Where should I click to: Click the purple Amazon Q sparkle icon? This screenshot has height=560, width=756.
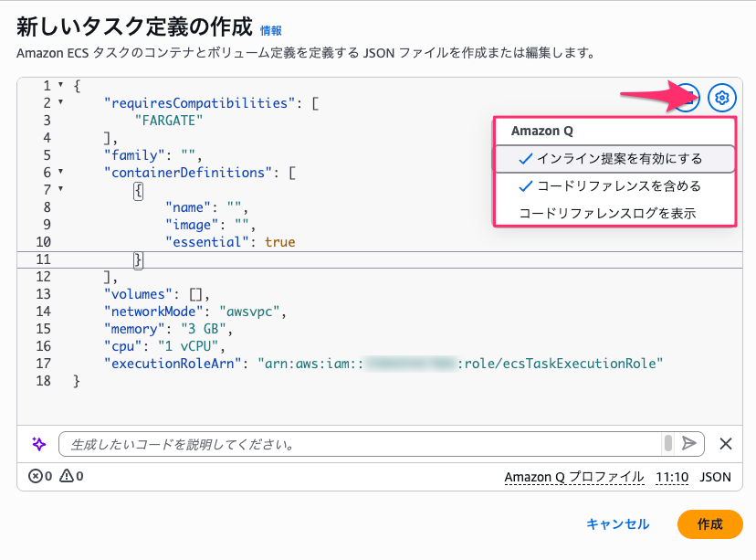pos(39,444)
